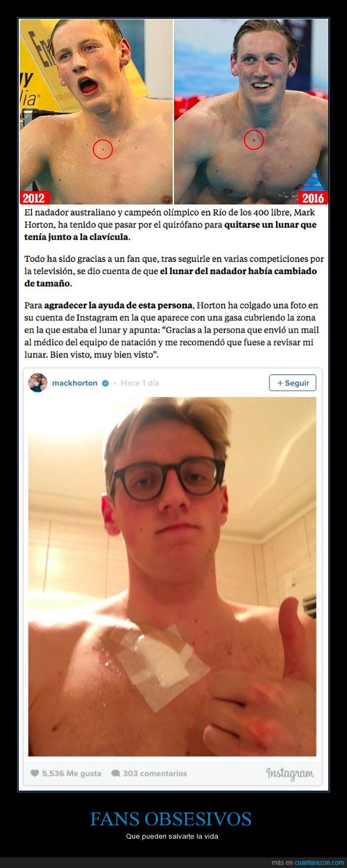
Task: Open the mackhorton username link
Action: (x=75, y=383)
